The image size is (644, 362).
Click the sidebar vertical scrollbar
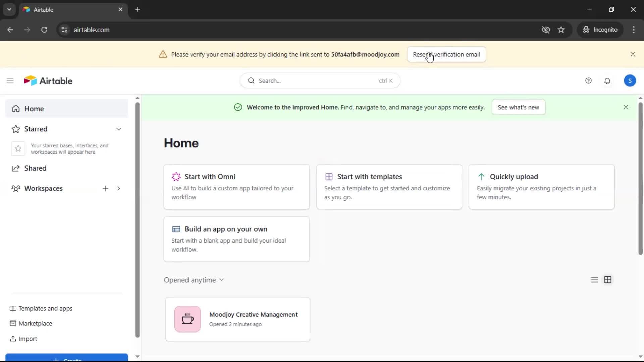point(137,220)
